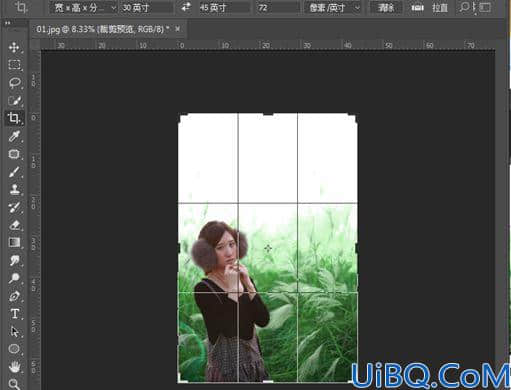Viewport: 511px width, 390px height.
Task: Click the crop box top-left corner handle
Action: pyautogui.click(x=182, y=118)
